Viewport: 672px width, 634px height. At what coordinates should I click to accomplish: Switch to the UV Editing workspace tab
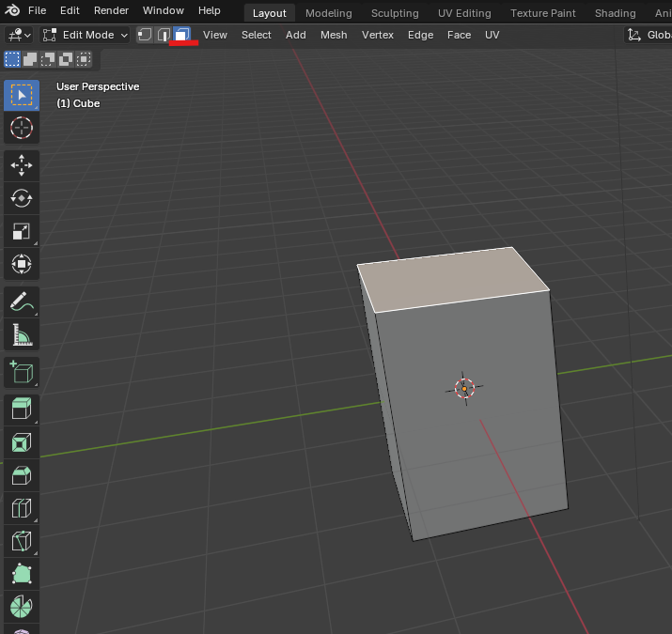[x=464, y=13]
